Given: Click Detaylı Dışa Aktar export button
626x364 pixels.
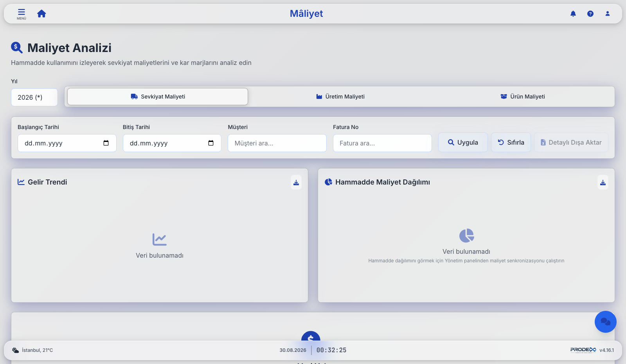Looking at the screenshot, I should point(571,142).
